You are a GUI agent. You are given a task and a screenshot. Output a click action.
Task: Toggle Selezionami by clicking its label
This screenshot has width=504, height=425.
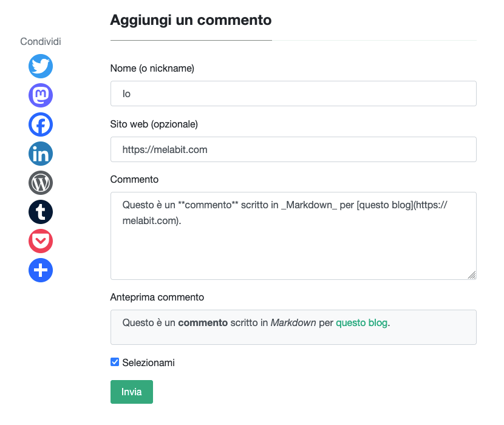coord(148,362)
